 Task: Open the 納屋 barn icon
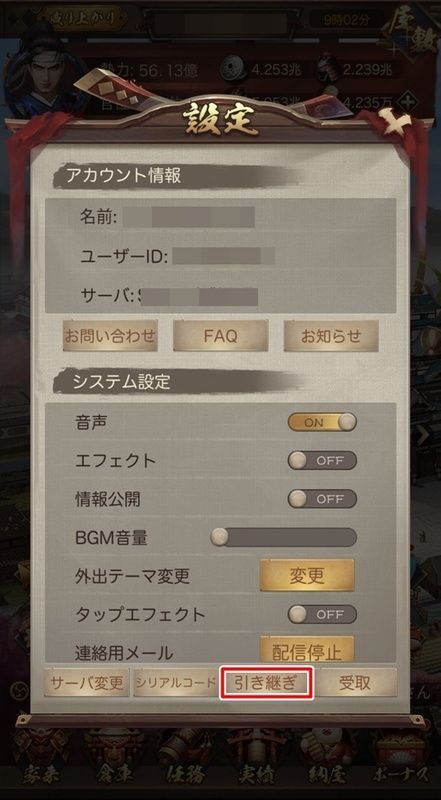pyautogui.click(x=328, y=757)
